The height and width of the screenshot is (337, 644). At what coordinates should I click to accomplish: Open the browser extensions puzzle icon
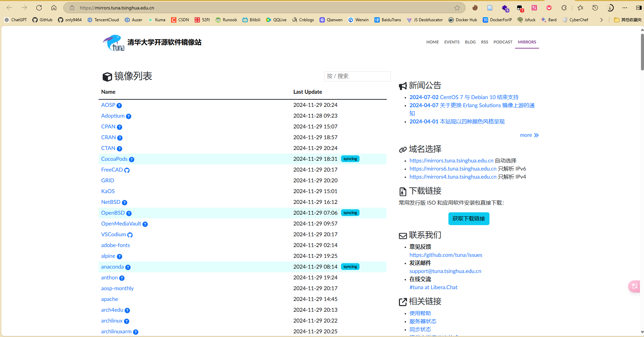coord(564,8)
